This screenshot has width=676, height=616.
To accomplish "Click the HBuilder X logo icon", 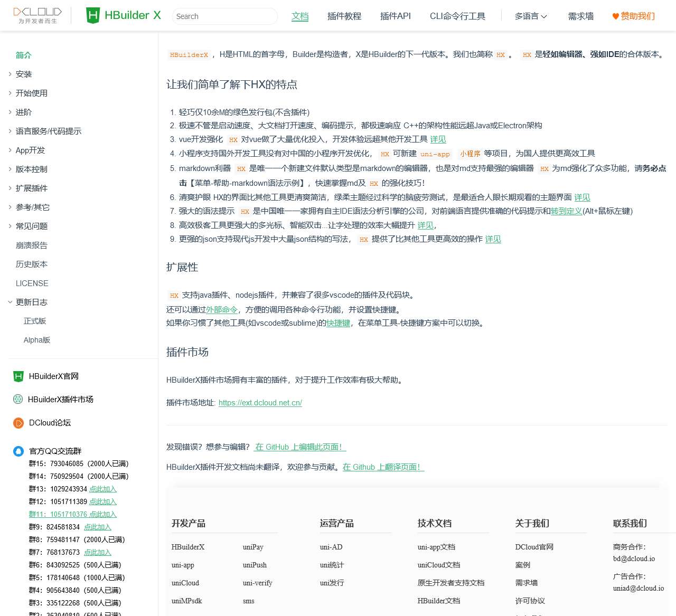I will coord(93,16).
